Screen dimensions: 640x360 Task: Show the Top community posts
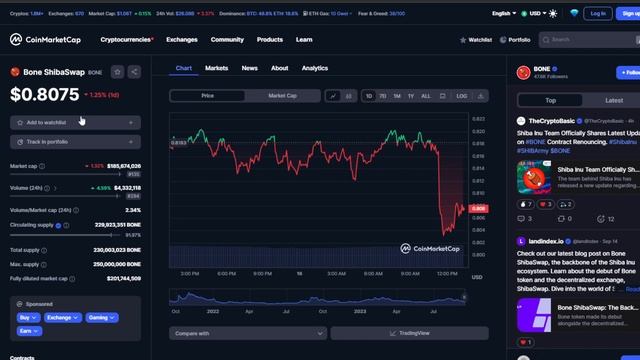coord(550,100)
